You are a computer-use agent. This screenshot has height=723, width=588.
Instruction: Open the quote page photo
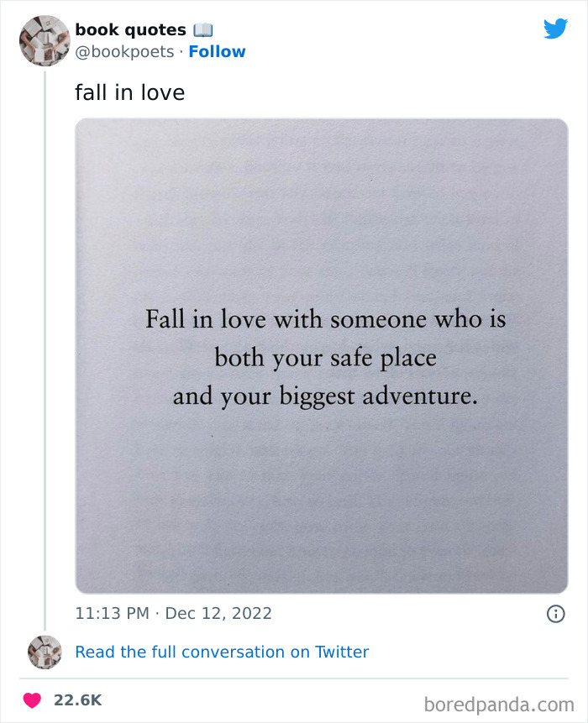click(322, 355)
